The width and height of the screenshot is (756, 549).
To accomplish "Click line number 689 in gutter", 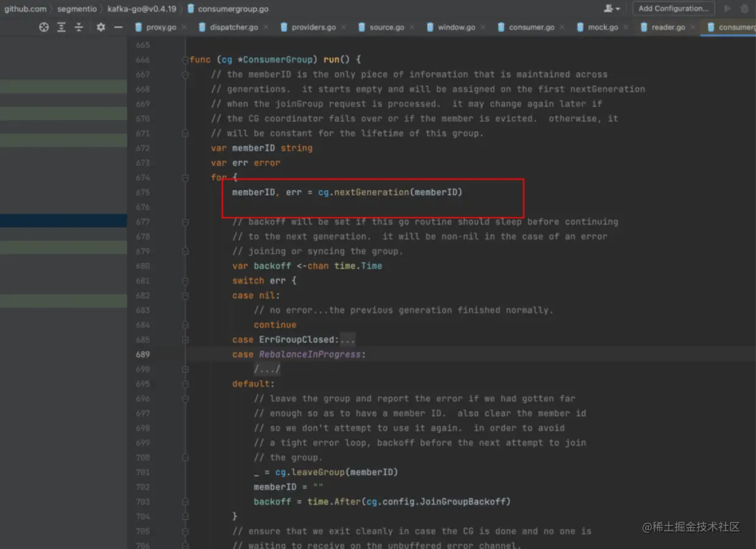I will point(143,354).
